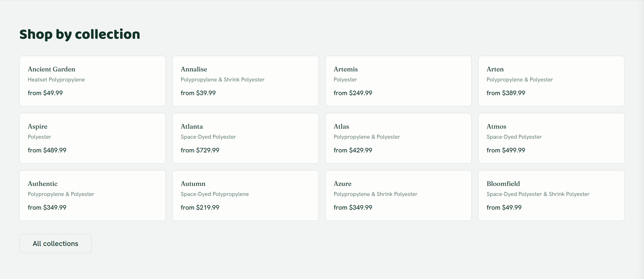Screen dimensions: 644x279
Task: Open the Authentic collection card
Action: pos(93,196)
